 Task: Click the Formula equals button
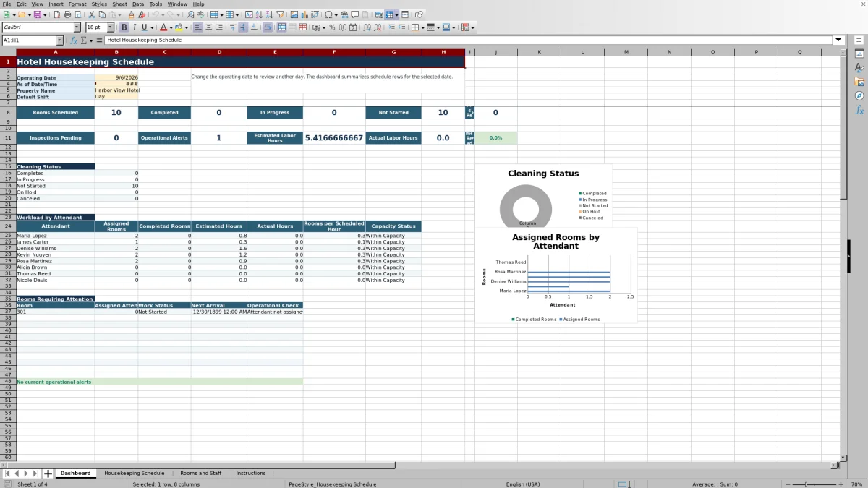[x=99, y=40]
